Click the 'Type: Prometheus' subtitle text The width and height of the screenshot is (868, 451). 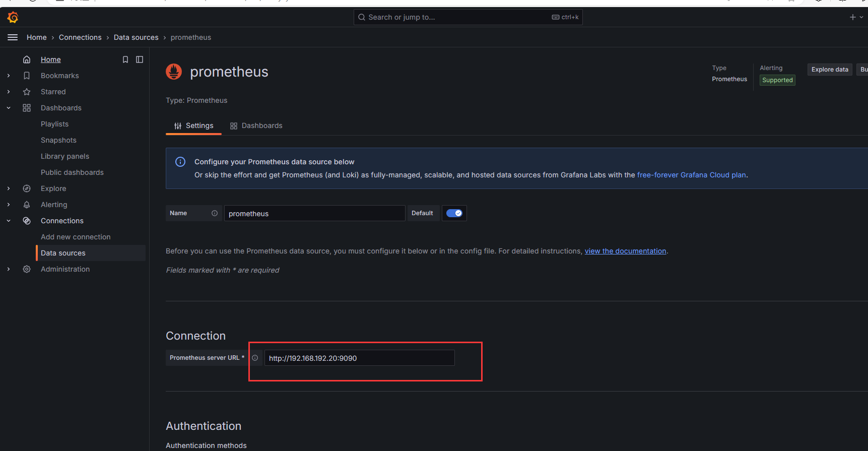point(196,100)
